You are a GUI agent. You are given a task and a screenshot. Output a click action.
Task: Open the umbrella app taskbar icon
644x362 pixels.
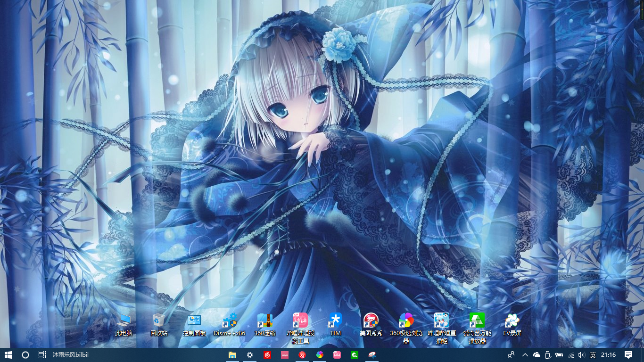[372, 355]
